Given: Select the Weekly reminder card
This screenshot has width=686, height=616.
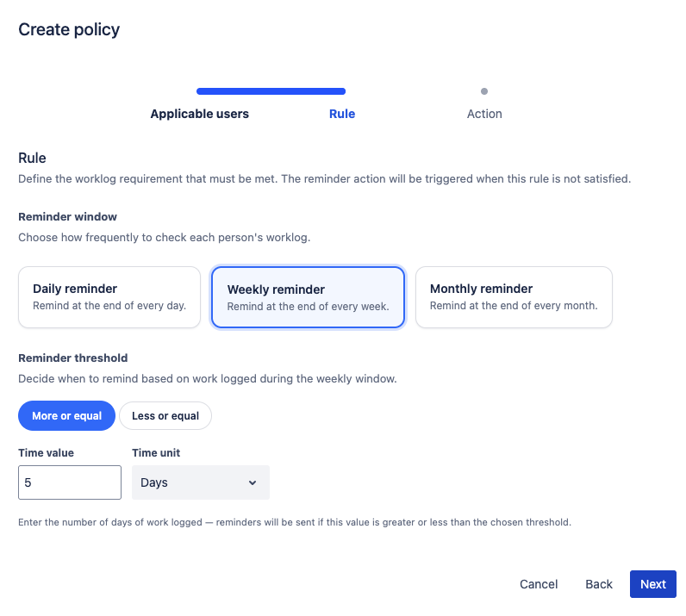Looking at the screenshot, I should [308, 297].
